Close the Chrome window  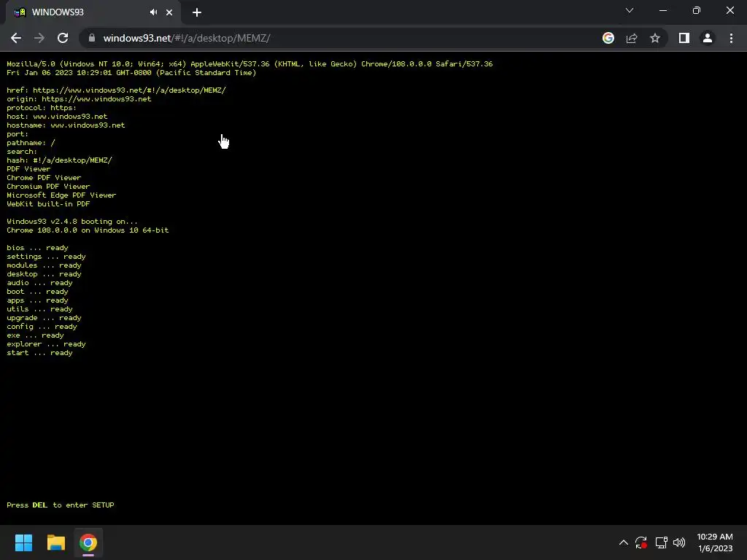pyautogui.click(x=729, y=10)
